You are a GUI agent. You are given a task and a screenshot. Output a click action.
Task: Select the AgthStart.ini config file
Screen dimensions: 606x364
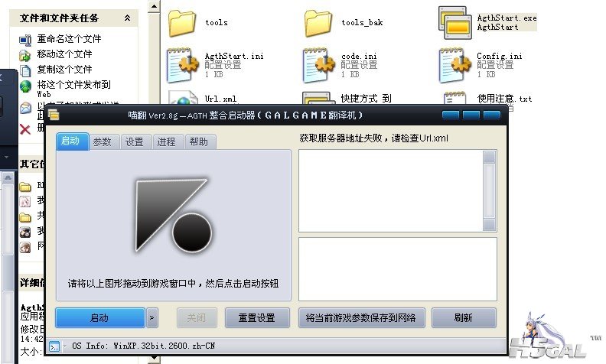point(182,64)
